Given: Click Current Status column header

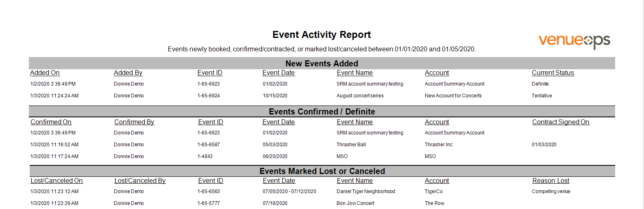Looking at the screenshot, I should pos(553,73).
